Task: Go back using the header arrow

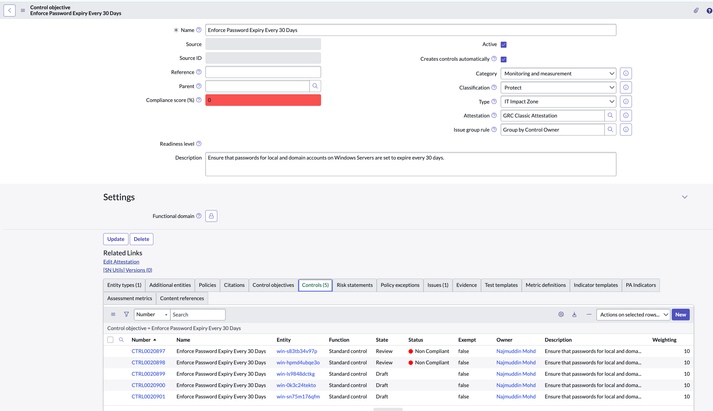Action: [10, 10]
